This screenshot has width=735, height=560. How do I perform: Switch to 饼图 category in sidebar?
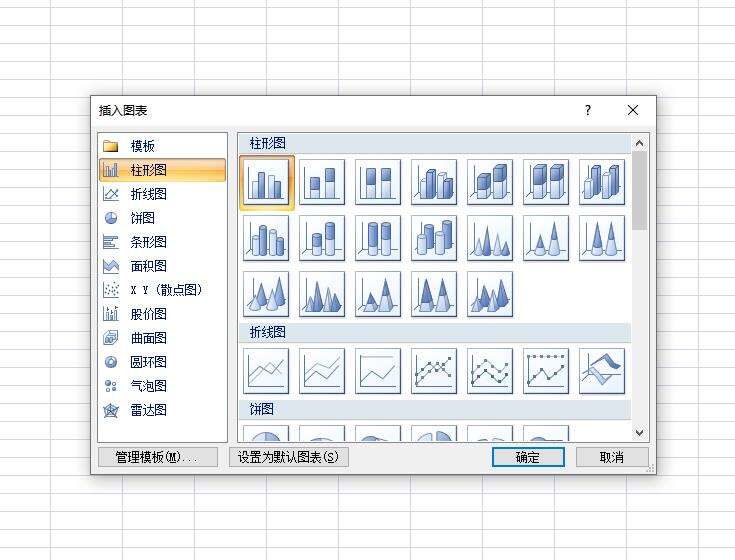162,218
